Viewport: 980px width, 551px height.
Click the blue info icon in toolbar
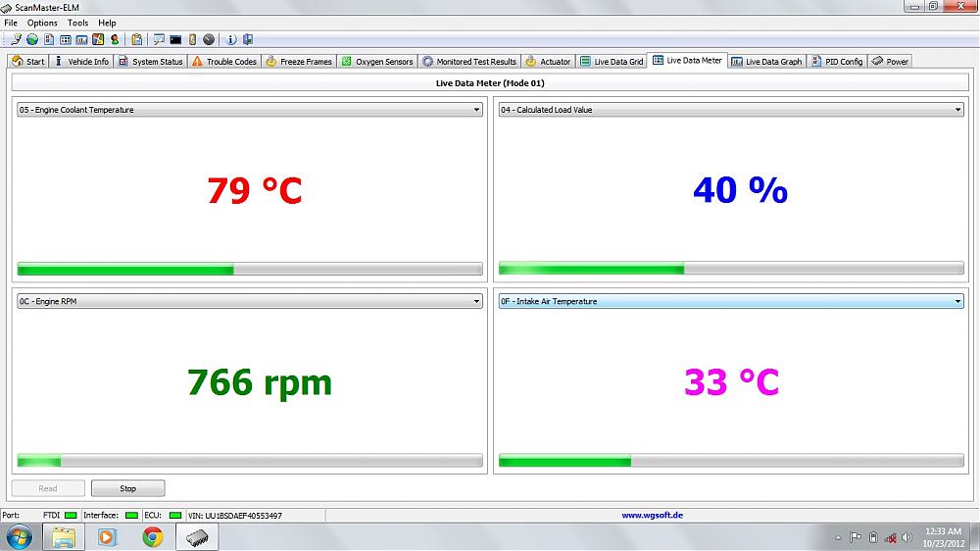click(x=231, y=40)
